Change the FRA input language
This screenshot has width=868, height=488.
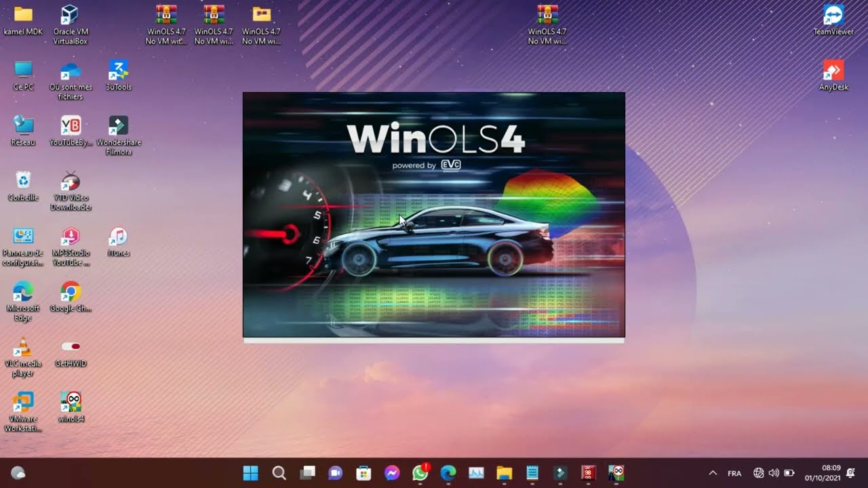[x=734, y=473]
